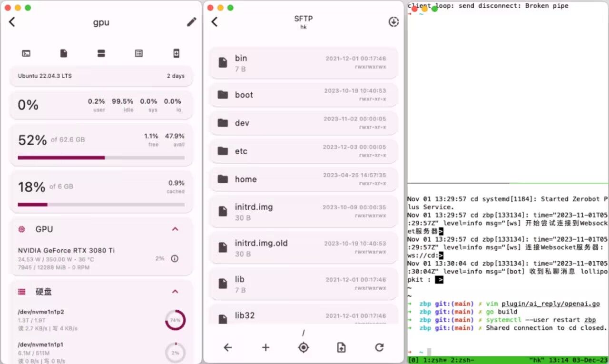The height and width of the screenshot is (364, 609).
Task: Open the home folder
Action: coord(303,179)
